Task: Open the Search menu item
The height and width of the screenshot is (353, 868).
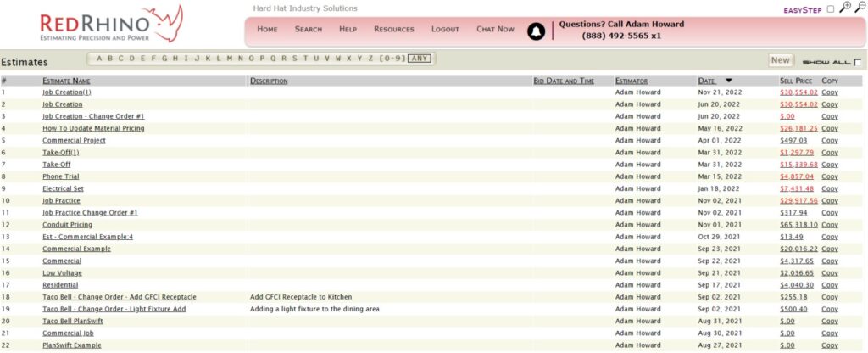Action: [x=308, y=29]
